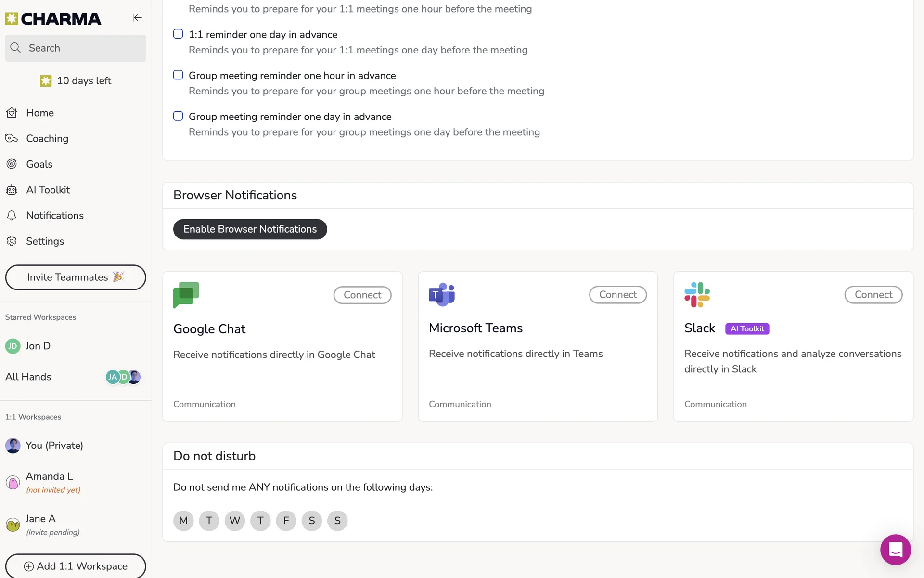
Task: Go to AI Toolkit in sidebar
Action: (48, 190)
